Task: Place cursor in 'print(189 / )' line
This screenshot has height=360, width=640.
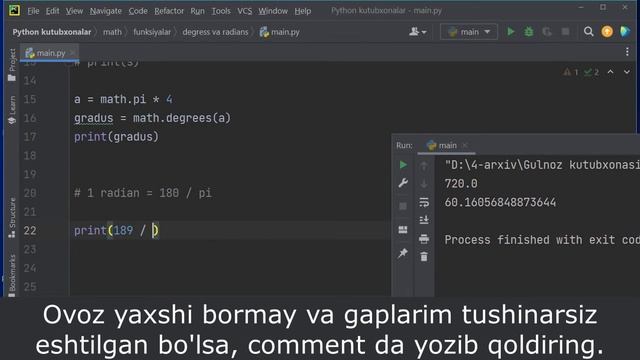Action: click(116, 231)
